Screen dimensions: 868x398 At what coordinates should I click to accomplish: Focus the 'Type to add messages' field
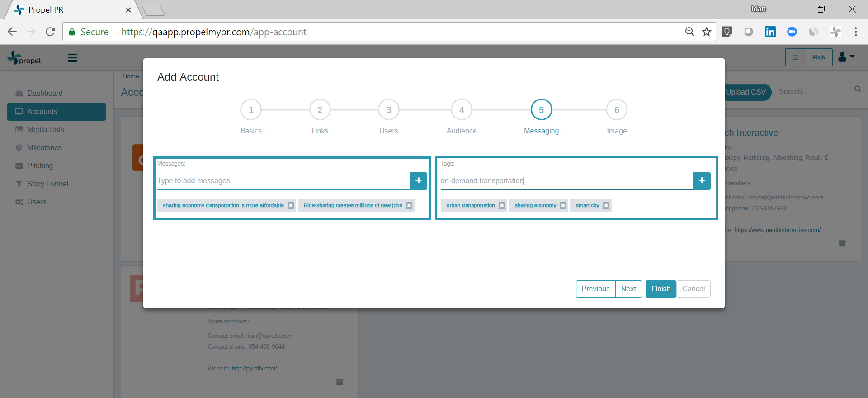point(283,180)
